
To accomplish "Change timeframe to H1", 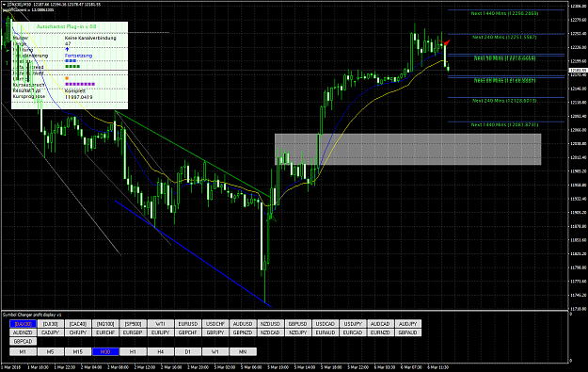I will click(133, 351).
